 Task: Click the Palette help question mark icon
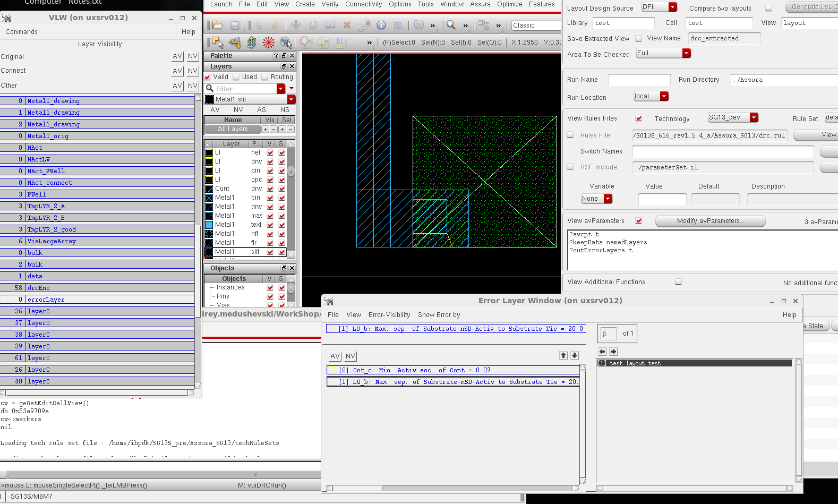point(276,56)
